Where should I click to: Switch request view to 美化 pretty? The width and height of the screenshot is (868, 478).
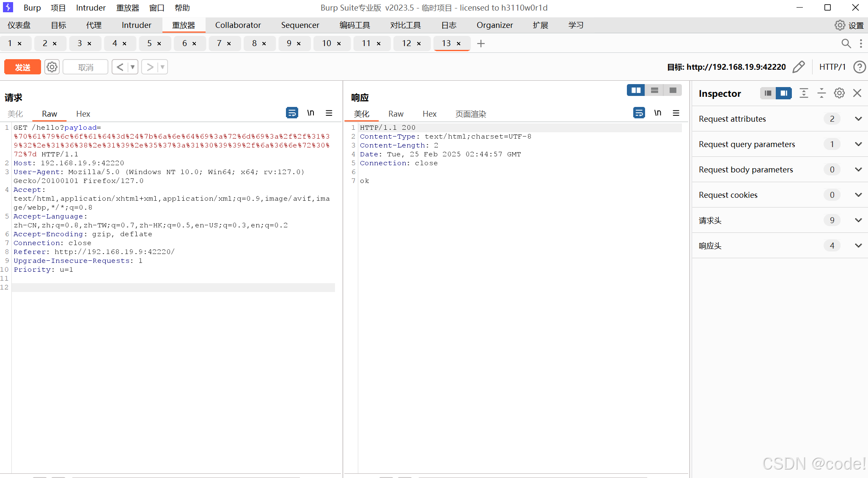(15, 114)
